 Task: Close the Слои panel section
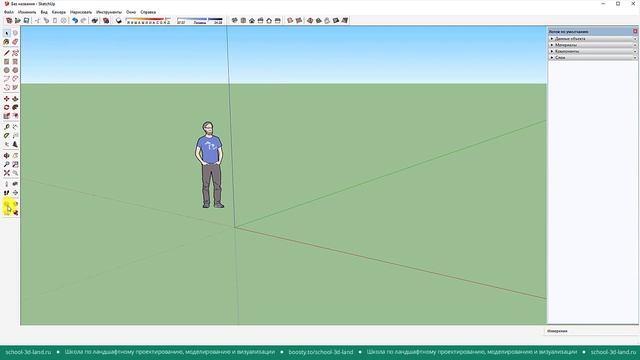pyautogui.click(x=635, y=58)
